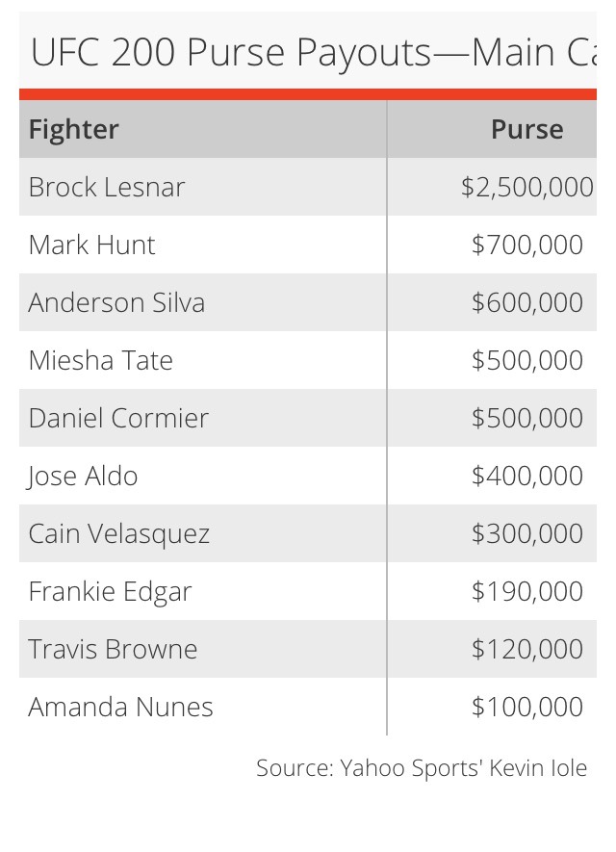Click the $400,000 purse amount
Viewport: 616px width, 852px height.
coord(526,477)
